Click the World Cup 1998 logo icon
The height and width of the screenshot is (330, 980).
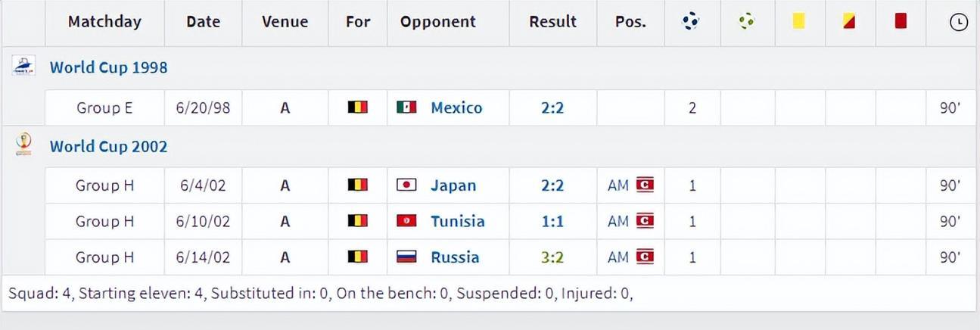(x=23, y=66)
